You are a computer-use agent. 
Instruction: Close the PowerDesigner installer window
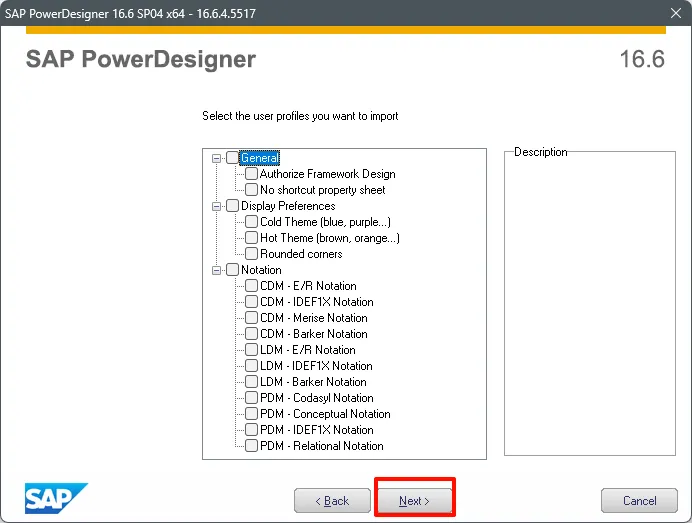click(676, 13)
